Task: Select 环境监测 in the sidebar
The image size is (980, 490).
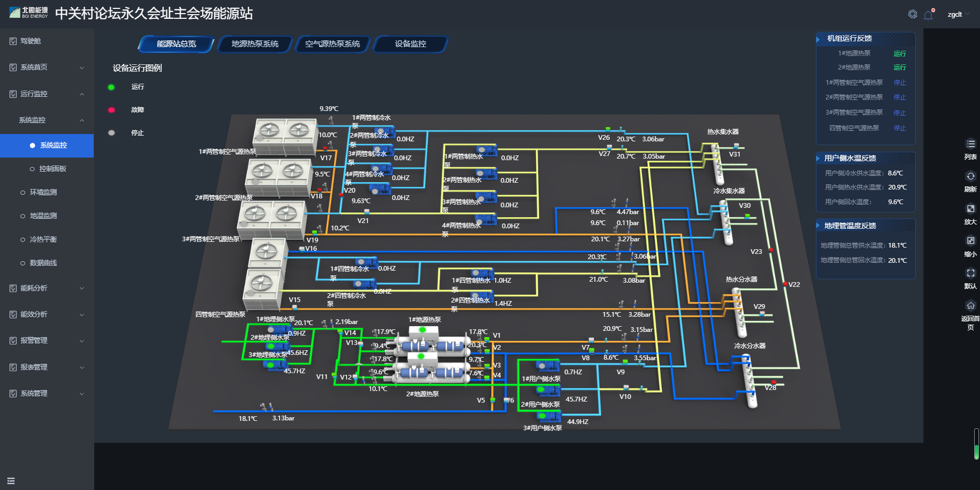Action: pos(43,193)
